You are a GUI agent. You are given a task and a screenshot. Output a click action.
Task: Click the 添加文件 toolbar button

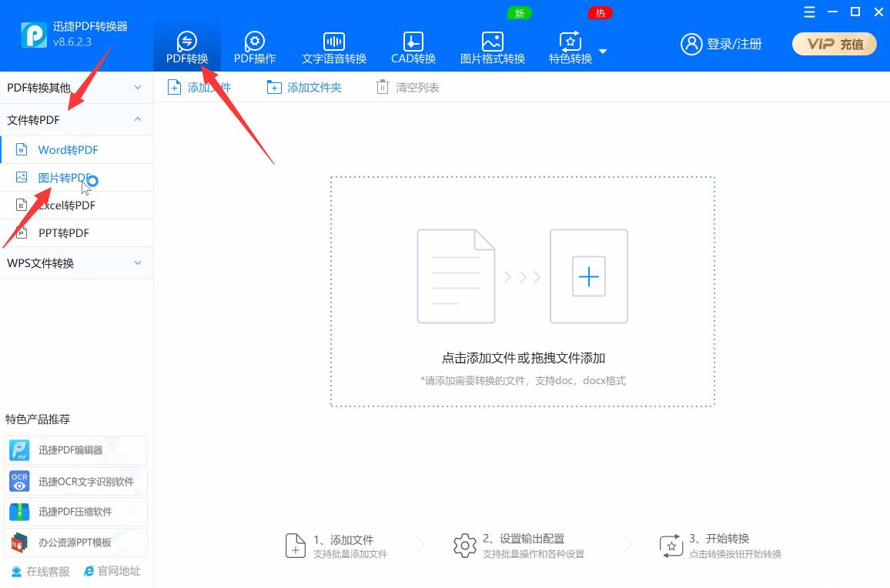[x=199, y=88]
